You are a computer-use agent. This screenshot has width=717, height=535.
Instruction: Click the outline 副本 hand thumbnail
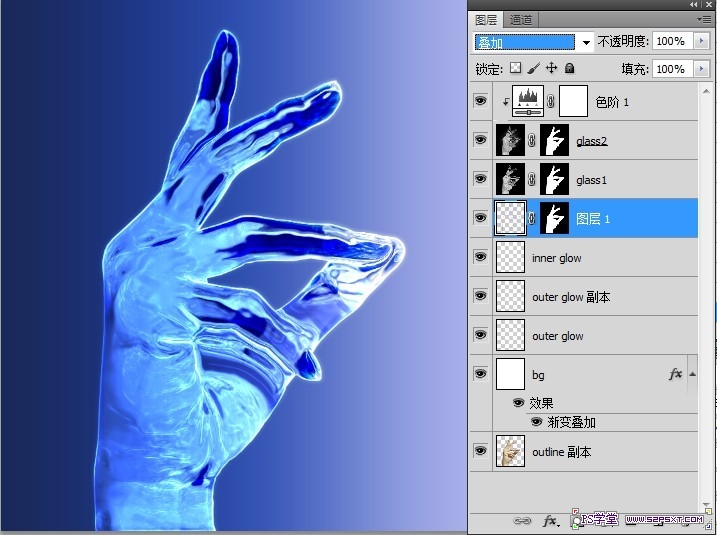pos(510,451)
